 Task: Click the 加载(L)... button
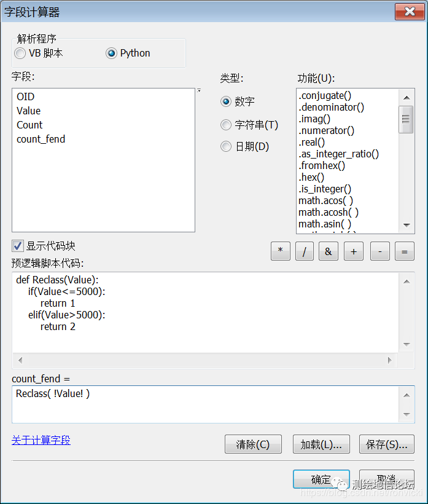coord(321,444)
